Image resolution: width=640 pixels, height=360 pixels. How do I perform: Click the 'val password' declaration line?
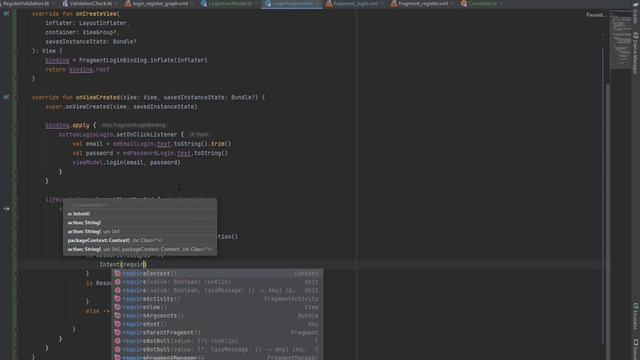point(150,153)
